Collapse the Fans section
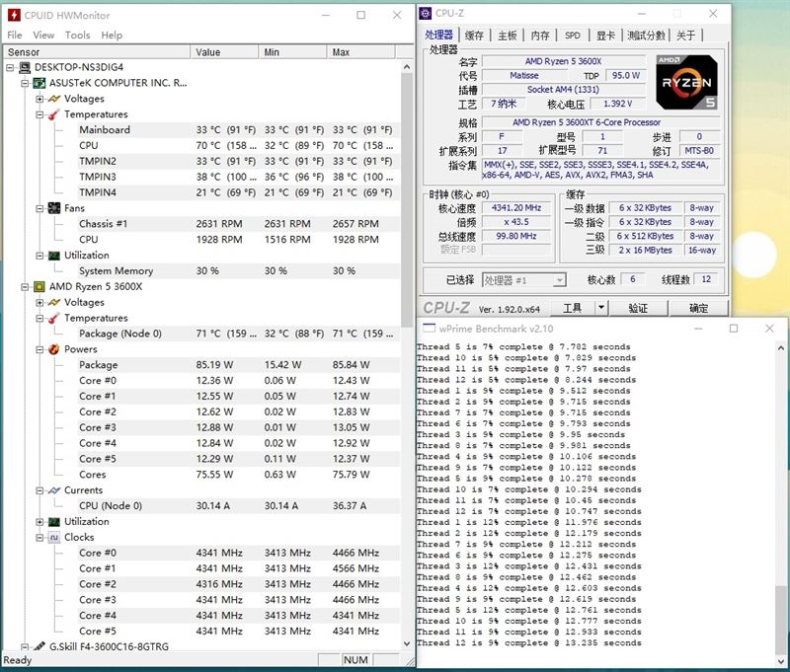This screenshot has height=672, width=790. point(39,208)
